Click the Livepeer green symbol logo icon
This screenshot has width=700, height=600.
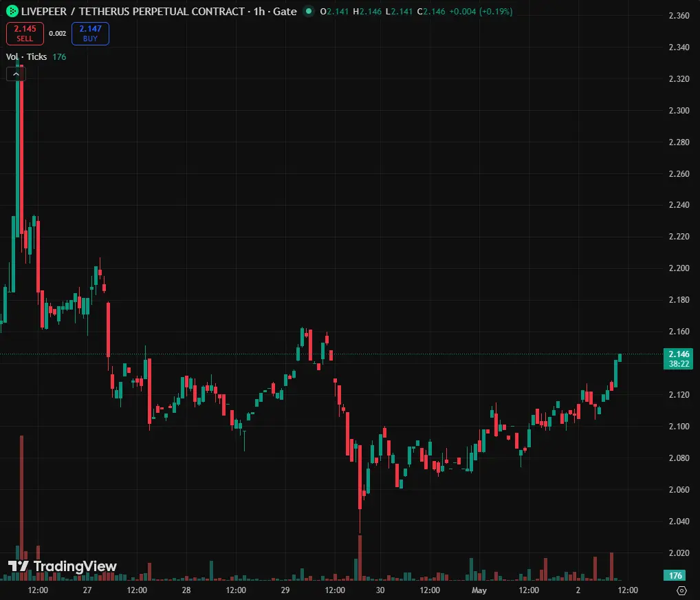pos(12,12)
